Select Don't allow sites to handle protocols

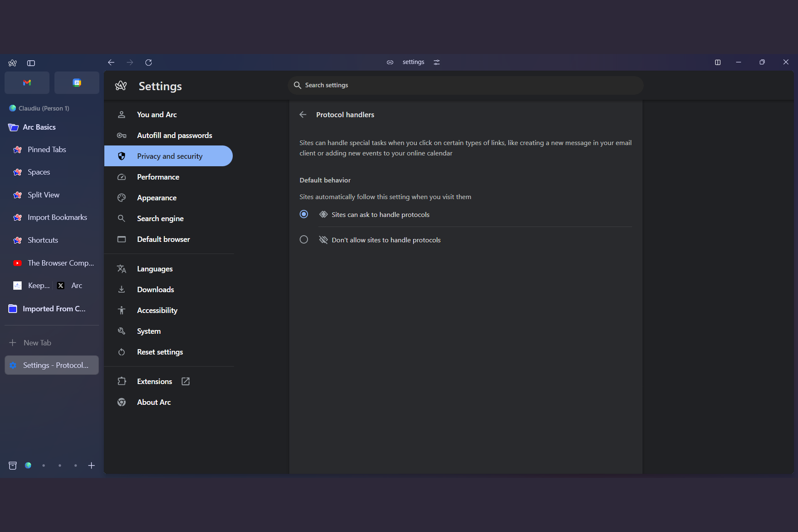(x=303, y=240)
